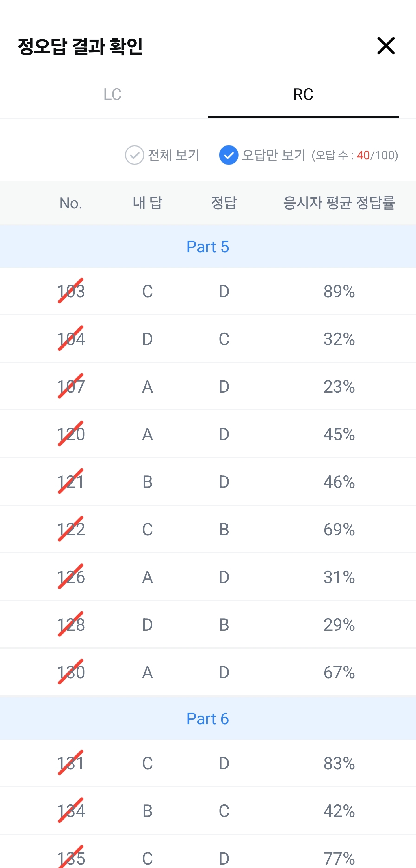Tap the crossed-out question 131 in Part 6
The width and height of the screenshot is (416, 868).
point(71,763)
